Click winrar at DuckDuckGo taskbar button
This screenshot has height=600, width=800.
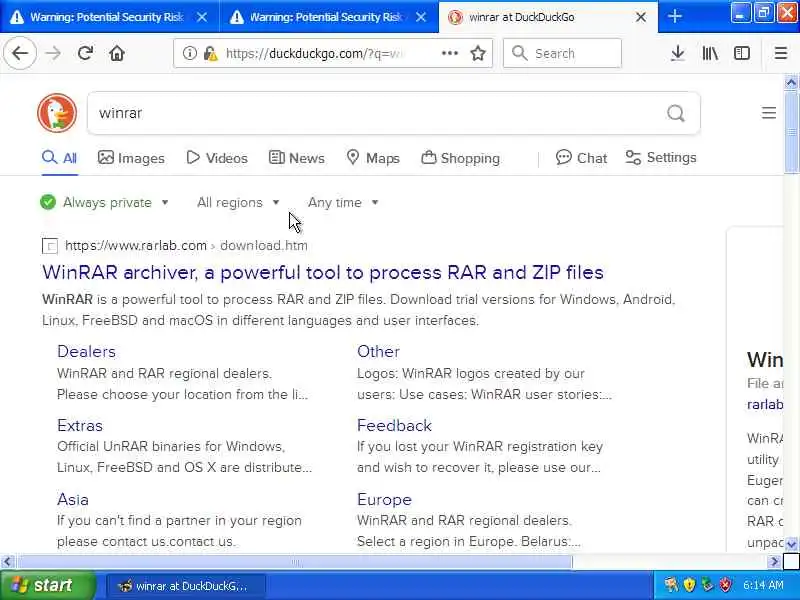point(186,586)
